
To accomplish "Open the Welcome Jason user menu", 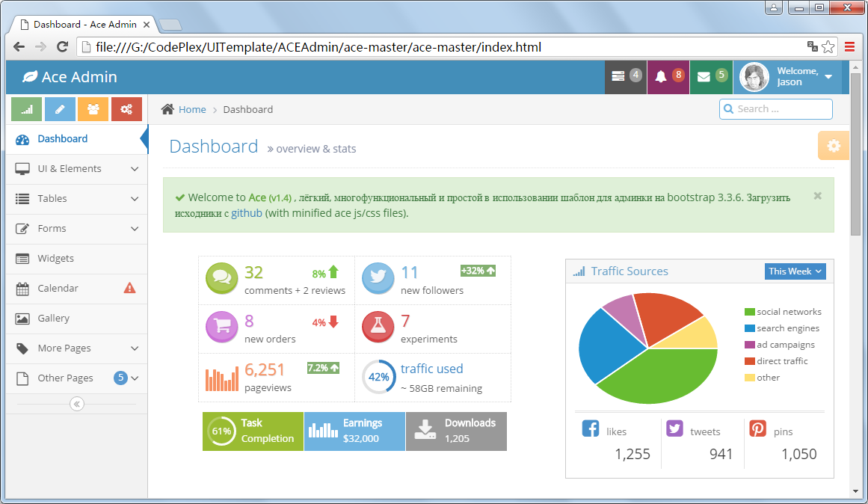I will (787, 76).
